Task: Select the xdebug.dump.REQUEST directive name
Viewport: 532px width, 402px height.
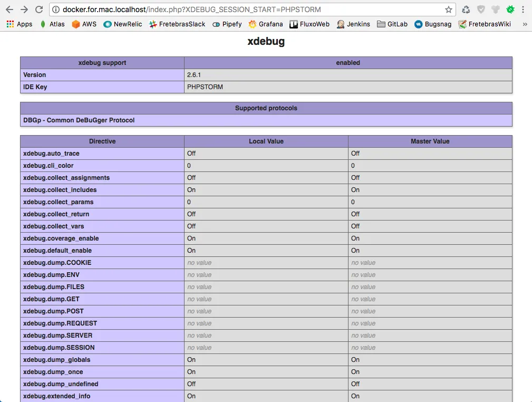Action: 60,323
